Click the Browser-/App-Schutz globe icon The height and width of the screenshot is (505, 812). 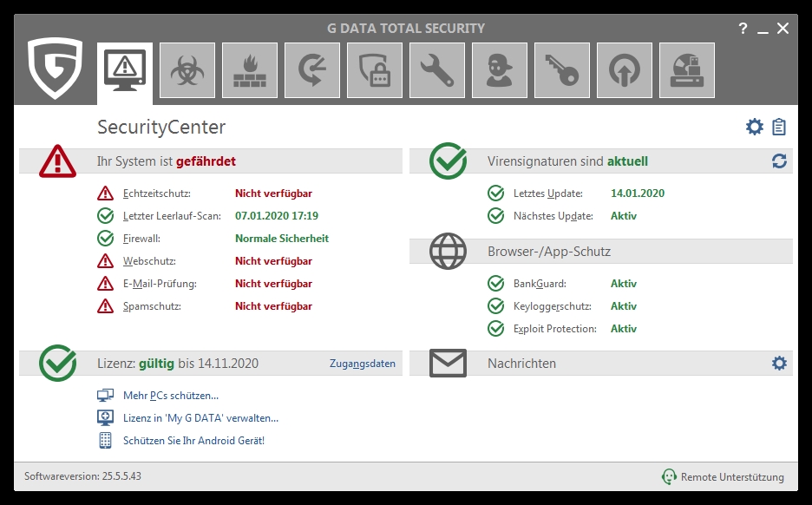(x=448, y=252)
